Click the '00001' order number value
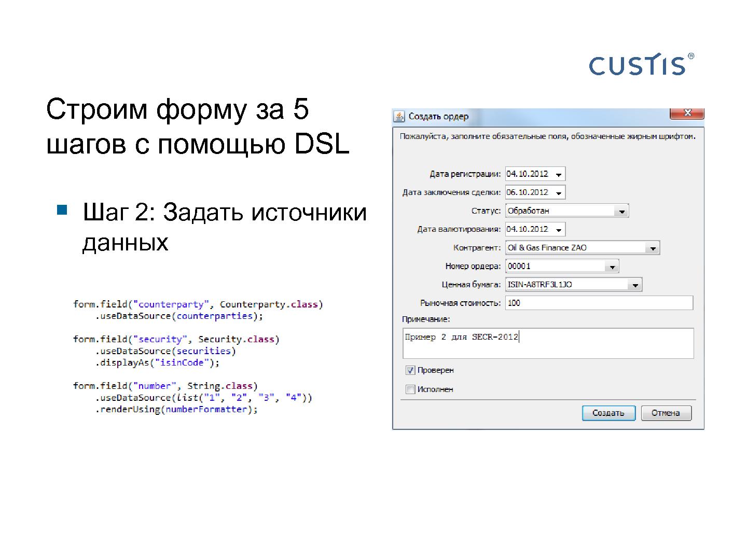747x560 pixels. pyautogui.click(x=519, y=267)
